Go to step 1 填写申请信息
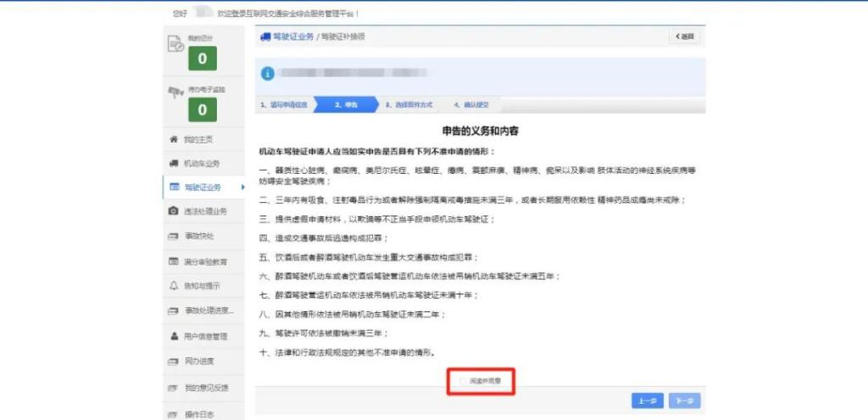 coord(283,105)
